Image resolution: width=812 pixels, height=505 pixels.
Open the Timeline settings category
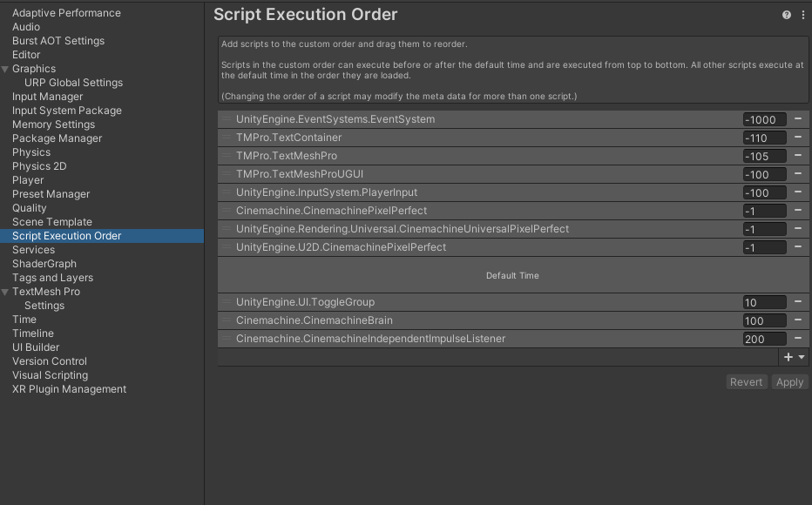pos(33,333)
